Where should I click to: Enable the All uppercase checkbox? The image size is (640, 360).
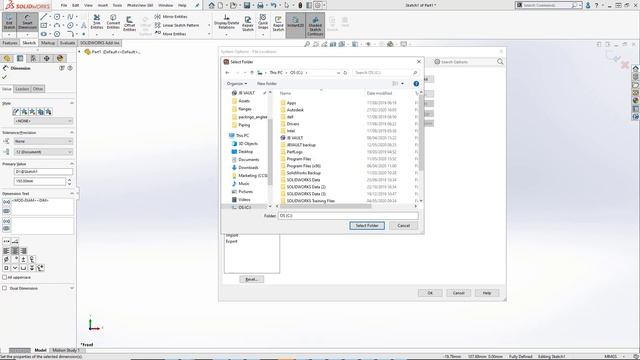click(x=4, y=277)
